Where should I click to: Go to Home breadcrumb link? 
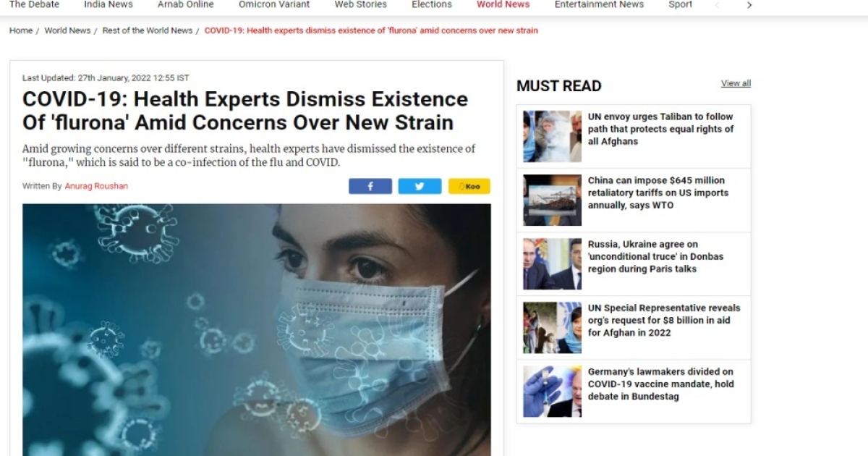pyautogui.click(x=21, y=30)
